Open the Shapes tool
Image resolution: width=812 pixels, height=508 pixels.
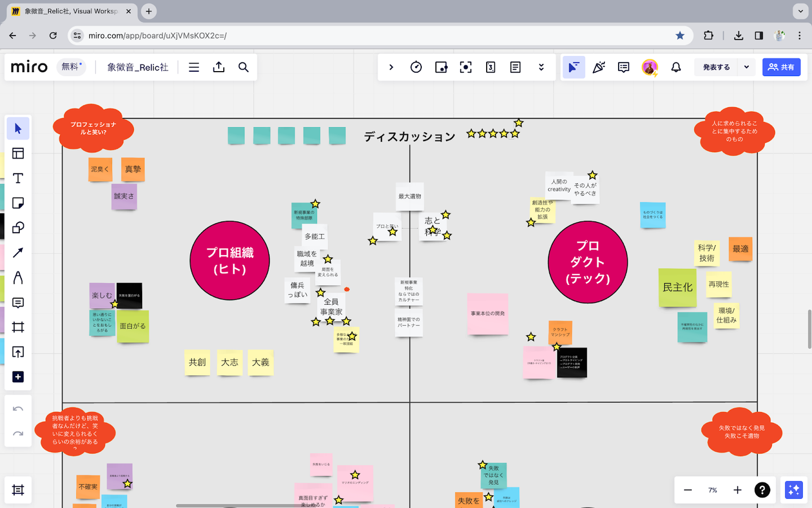[x=18, y=228]
